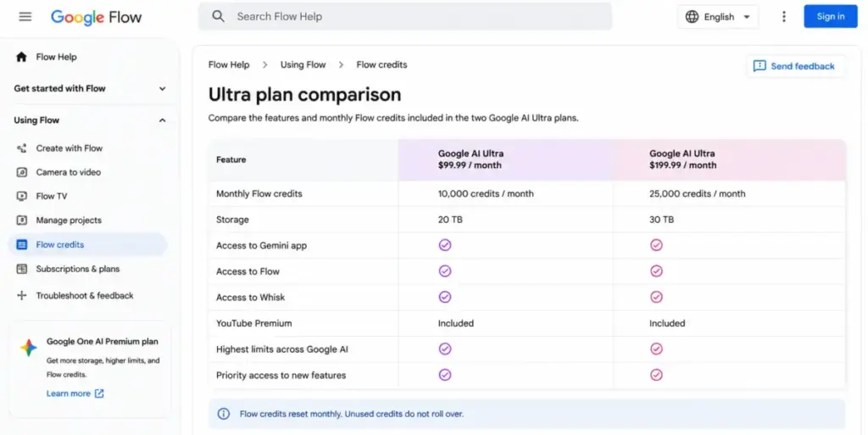This screenshot has height=435, width=868.
Task: Open Manage projects help page
Action: 69,220
